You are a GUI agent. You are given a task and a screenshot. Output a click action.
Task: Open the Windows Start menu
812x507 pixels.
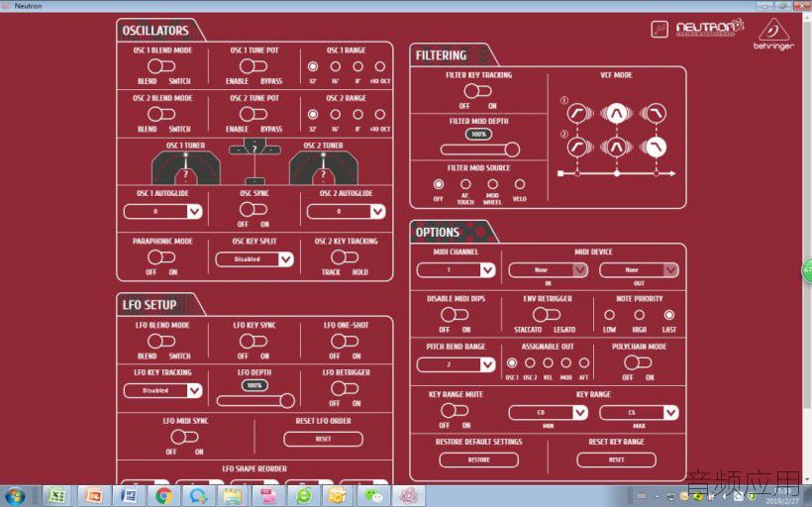click(x=14, y=496)
